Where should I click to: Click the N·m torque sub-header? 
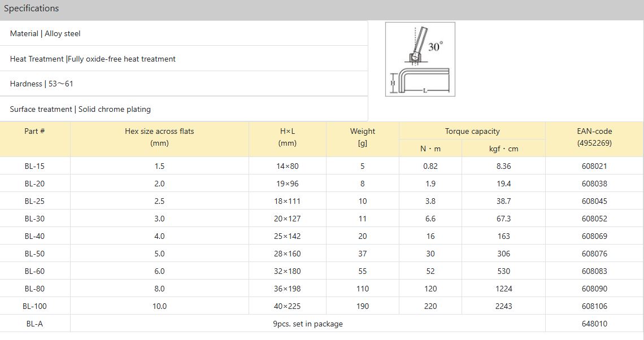pyautogui.click(x=430, y=149)
